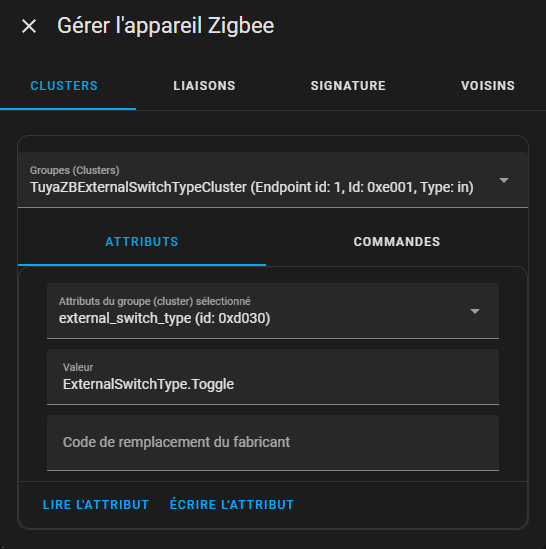This screenshot has height=549, width=546.
Task: Focus the ExternalSwitchType.Toggle value field
Action: coord(273,377)
